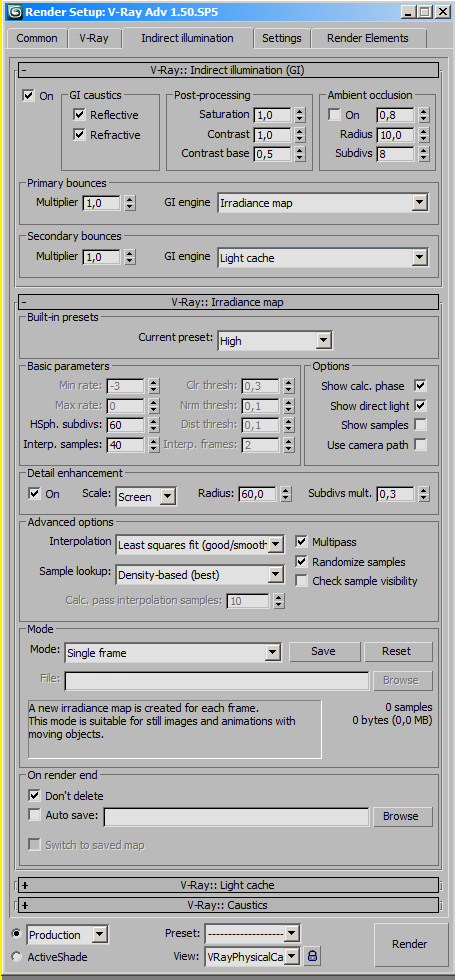The height and width of the screenshot is (980, 455).
Task: Switch to the Common tab
Action: [x=37, y=38]
